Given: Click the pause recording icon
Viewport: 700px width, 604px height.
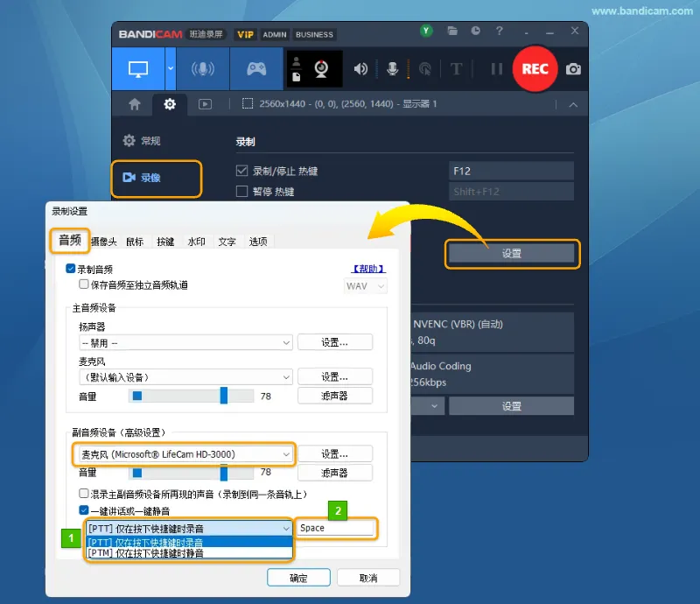Looking at the screenshot, I should pyautogui.click(x=496, y=69).
